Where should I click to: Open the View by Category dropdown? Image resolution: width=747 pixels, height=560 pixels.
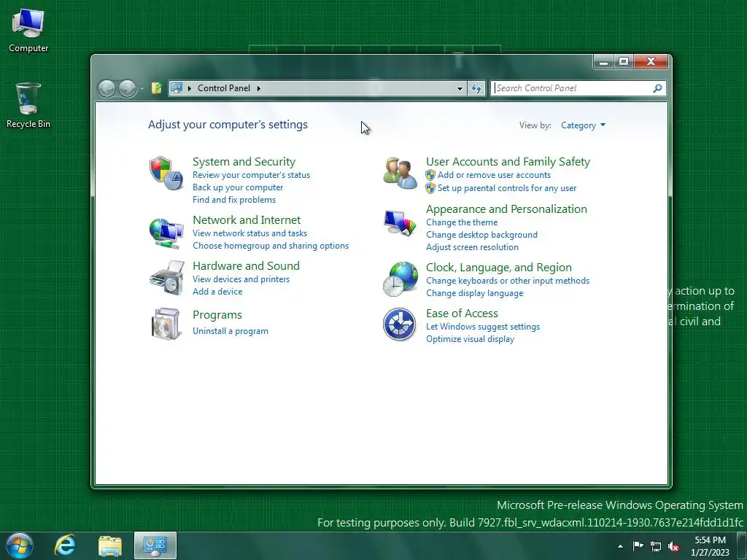tap(583, 125)
